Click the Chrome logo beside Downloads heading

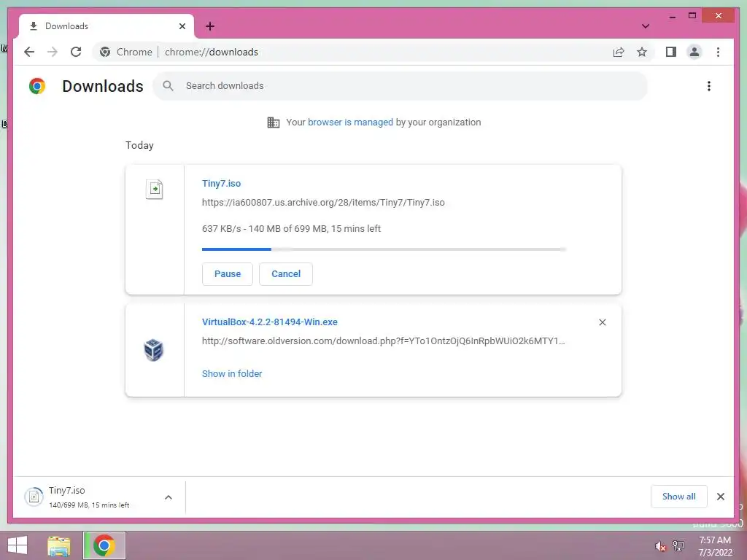(x=37, y=86)
